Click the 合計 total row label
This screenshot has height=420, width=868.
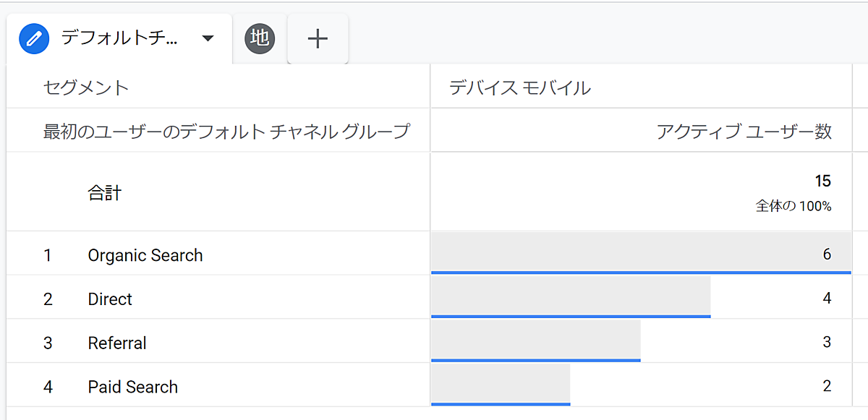(104, 193)
